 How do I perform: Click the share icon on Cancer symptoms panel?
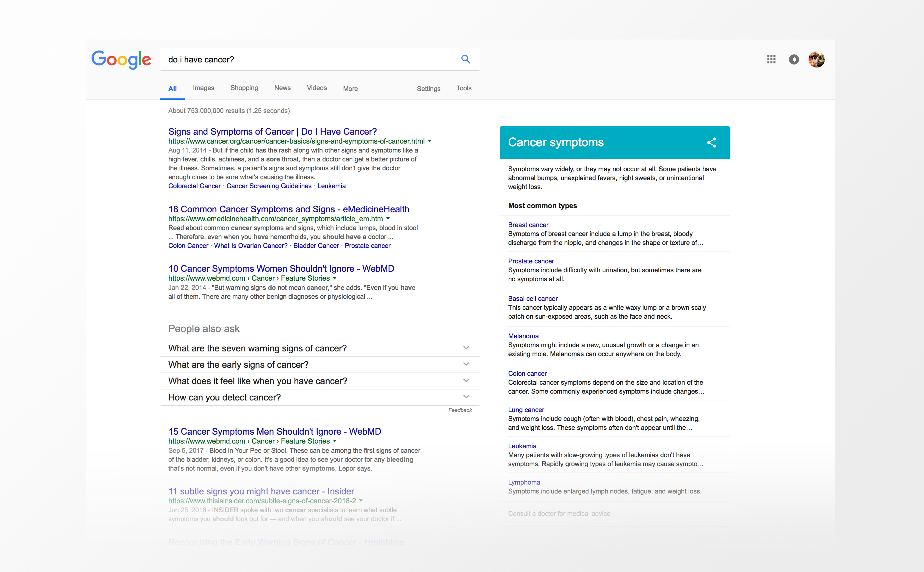click(x=712, y=143)
